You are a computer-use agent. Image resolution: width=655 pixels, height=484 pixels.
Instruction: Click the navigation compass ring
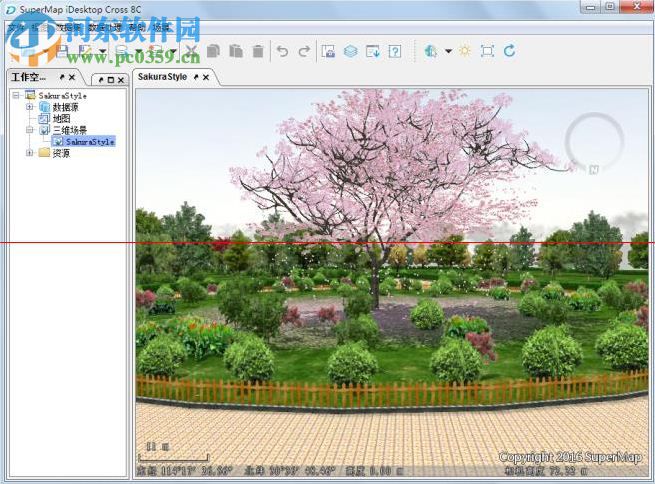click(x=594, y=142)
